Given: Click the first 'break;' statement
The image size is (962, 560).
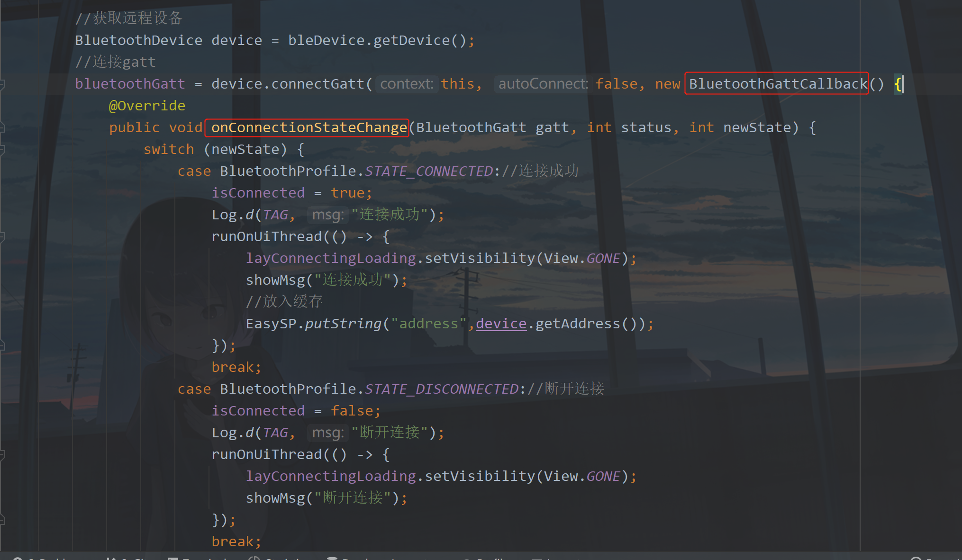Looking at the screenshot, I should tap(236, 367).
